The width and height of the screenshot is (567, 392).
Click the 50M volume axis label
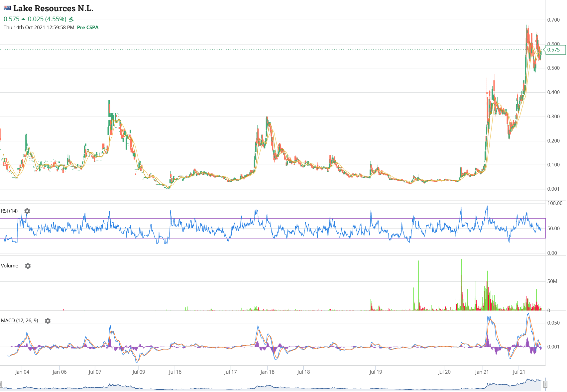coord(552,281)
